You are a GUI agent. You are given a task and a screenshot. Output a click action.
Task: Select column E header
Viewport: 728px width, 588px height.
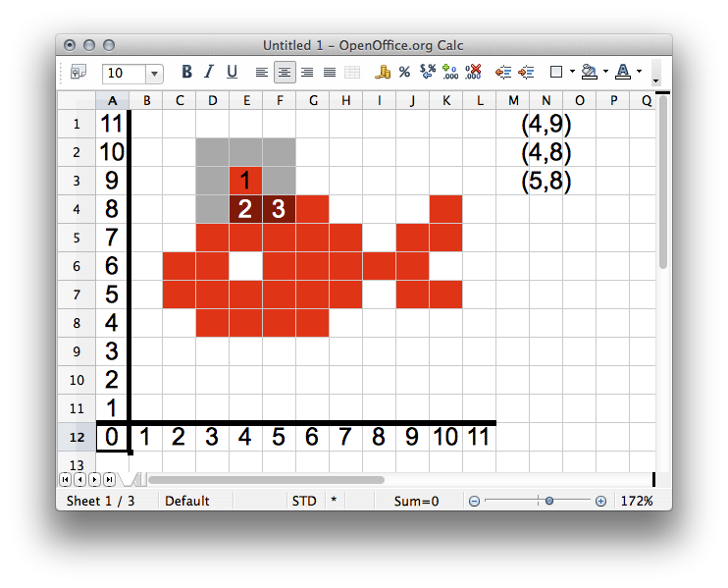point(246,100)
